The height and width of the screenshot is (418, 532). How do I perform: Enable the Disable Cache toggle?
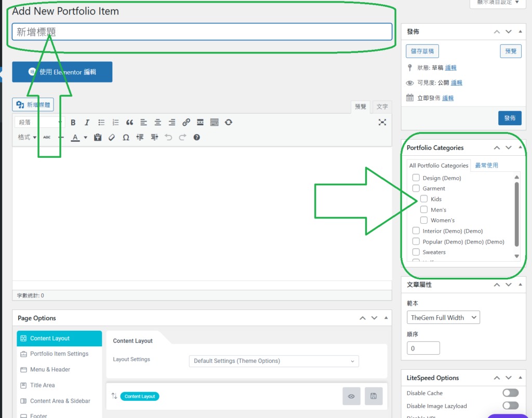point(510,393)
